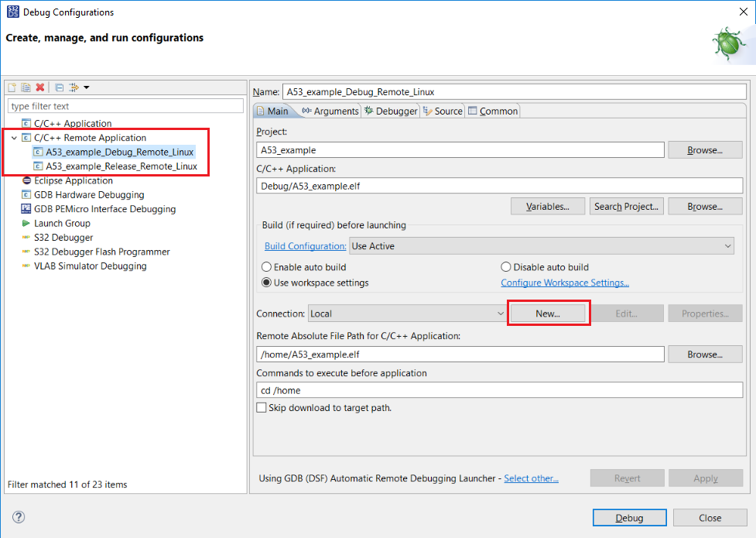Switch to the Debugger tab
This screenshot has height=538, width=756.
(x=391, y=111)
